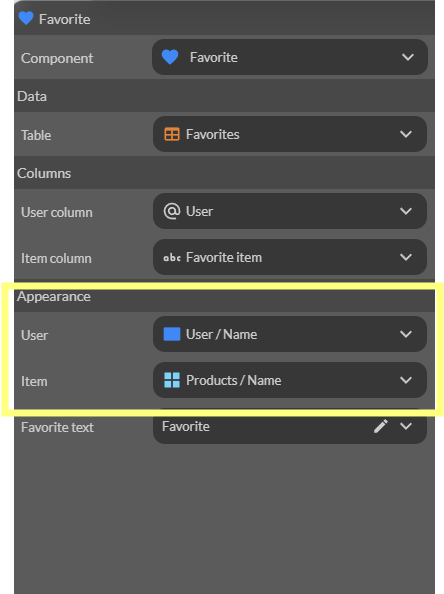Click the blue square User / Name icon
Image resolution: width=444 pixels, height=594 pixels.
coord(172,334)
